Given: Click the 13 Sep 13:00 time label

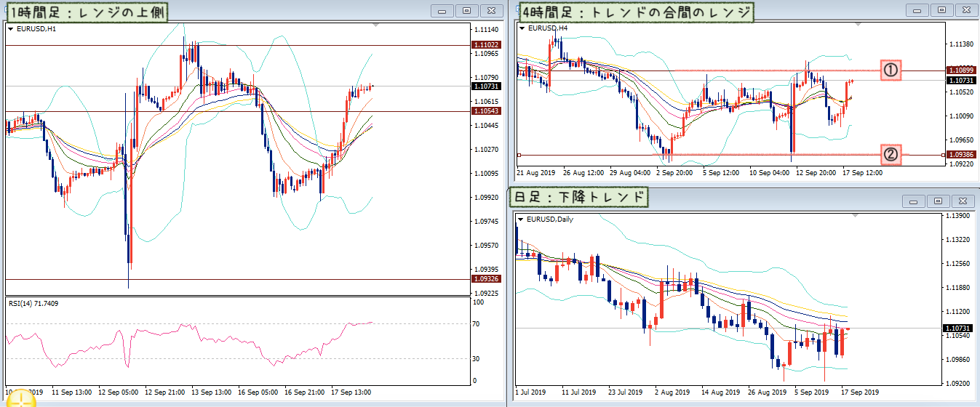Looking at the screenshot, I should coord(211,392).
